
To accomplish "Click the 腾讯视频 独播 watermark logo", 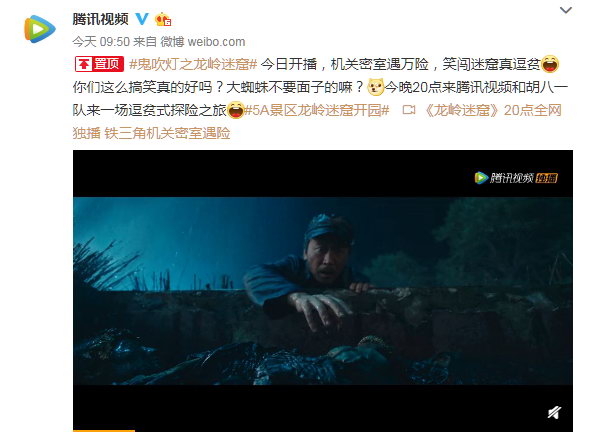I will coord(516,178).
